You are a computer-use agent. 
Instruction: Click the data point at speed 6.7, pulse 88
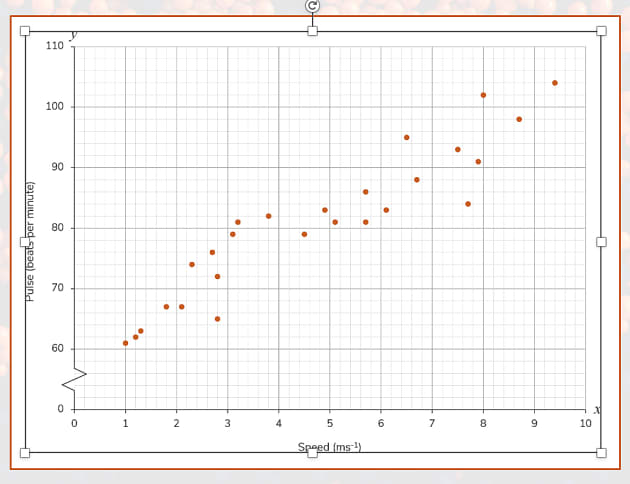(x=417, y=180)
